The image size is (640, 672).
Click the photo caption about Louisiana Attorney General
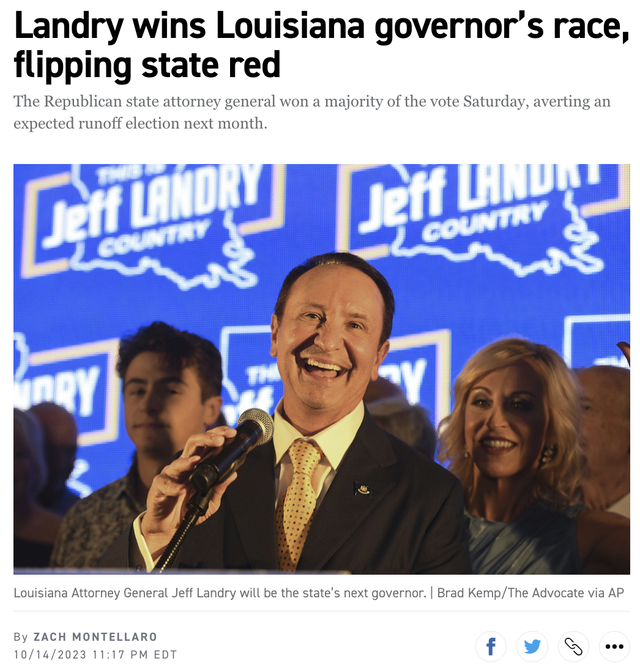(220, 592)
